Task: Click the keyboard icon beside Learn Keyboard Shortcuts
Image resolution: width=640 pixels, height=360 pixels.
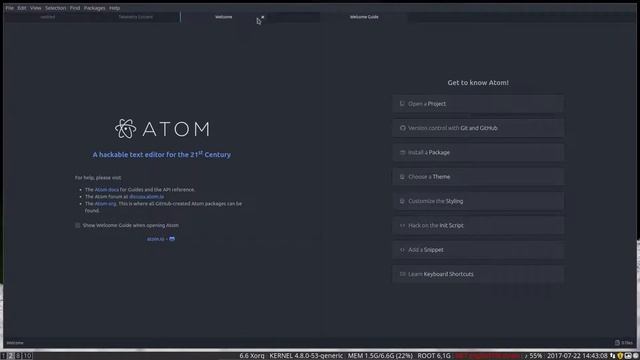Action: point(402,274)
